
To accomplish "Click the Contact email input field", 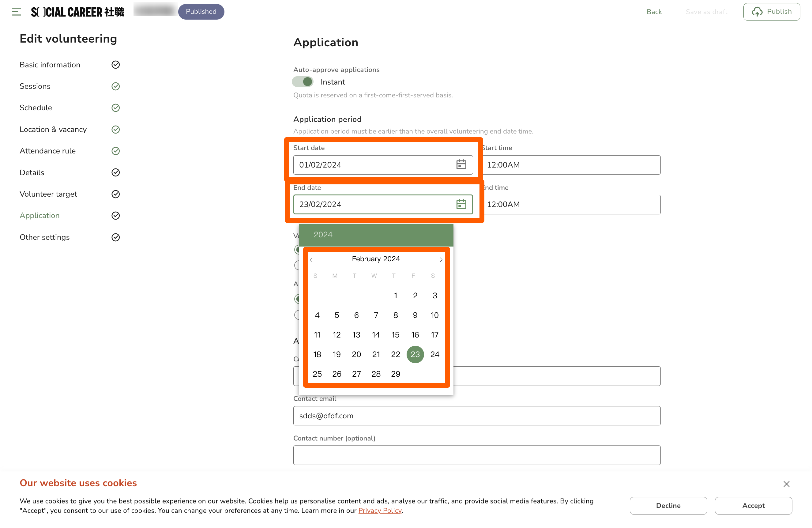I will click(x=477, y=416).
